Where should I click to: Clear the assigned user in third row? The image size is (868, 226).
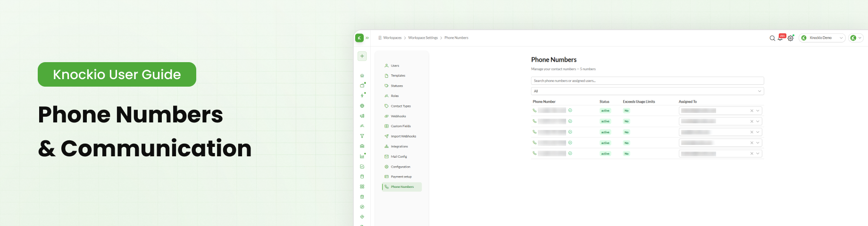click(752, 132)
